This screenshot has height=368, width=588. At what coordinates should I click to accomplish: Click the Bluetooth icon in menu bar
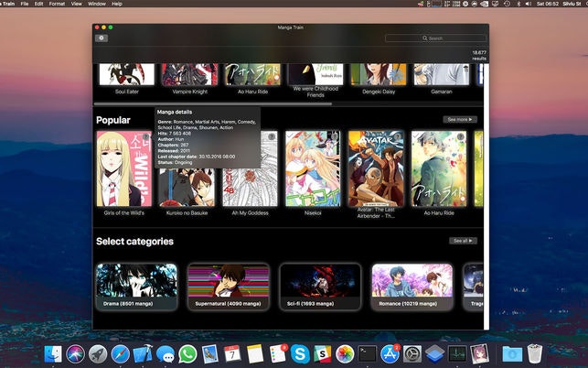click(519, 4)
